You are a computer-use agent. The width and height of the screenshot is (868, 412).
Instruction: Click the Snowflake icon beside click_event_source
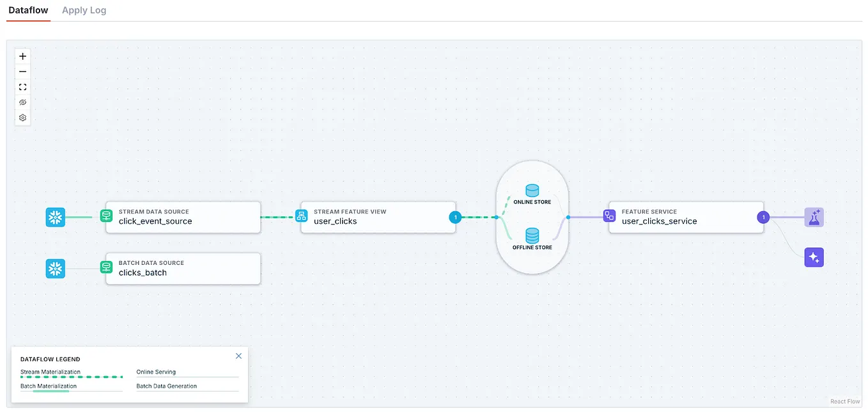click(56, 218)
